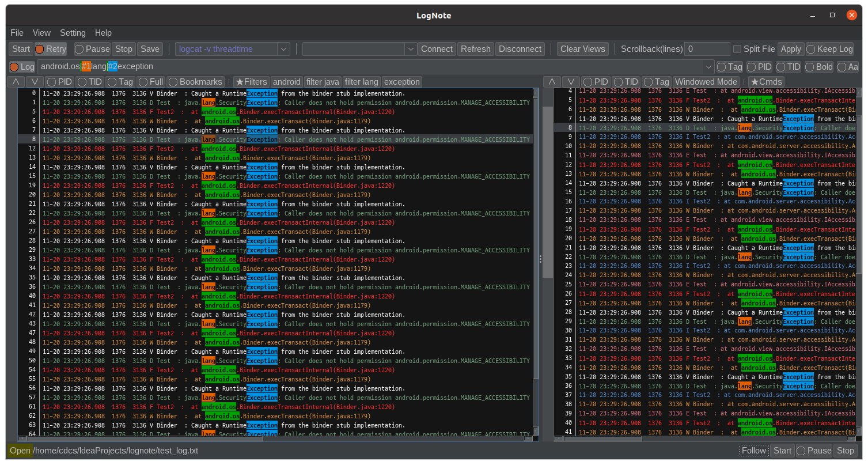Apply the 'exception' quick filter
The width and height of the screenshot is (868, 465).
coord(402,82)
